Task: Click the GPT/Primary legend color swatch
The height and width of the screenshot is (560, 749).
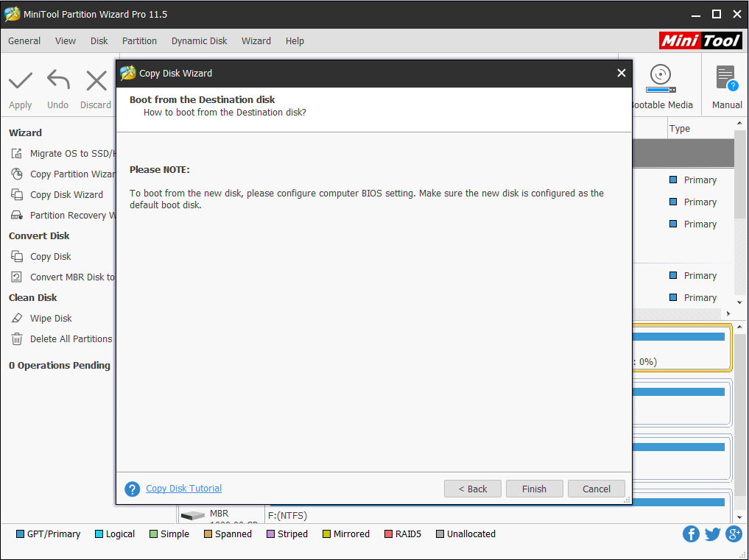Action: coord(20,534)
